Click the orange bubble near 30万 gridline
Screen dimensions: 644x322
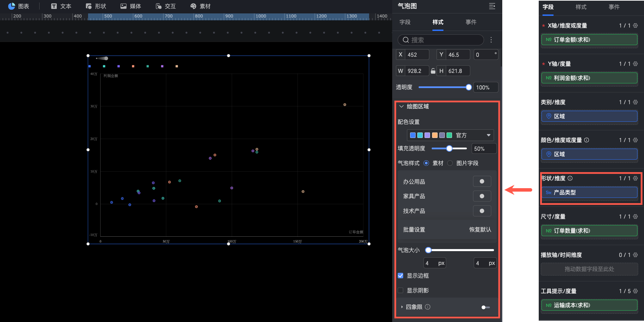[345, 105]
